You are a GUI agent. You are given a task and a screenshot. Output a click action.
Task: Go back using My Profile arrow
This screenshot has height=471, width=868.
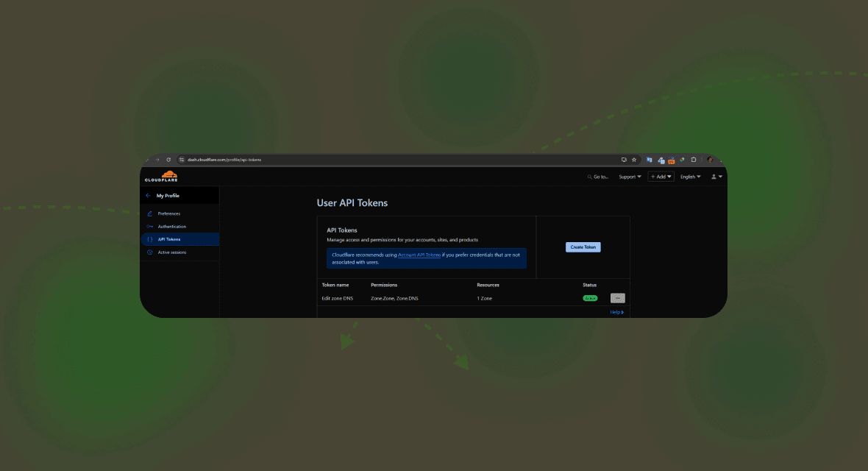coord(148,196)
